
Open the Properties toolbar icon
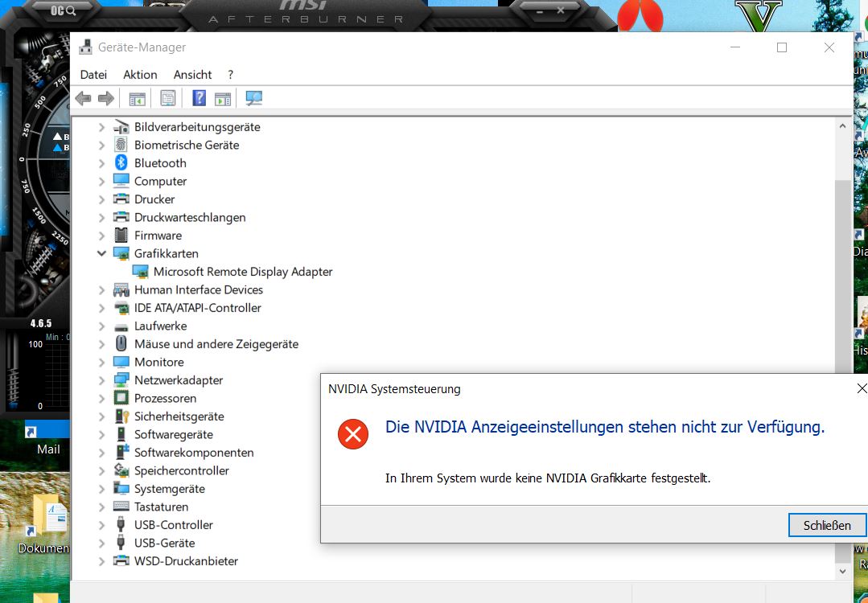click(x=168, y=98)
